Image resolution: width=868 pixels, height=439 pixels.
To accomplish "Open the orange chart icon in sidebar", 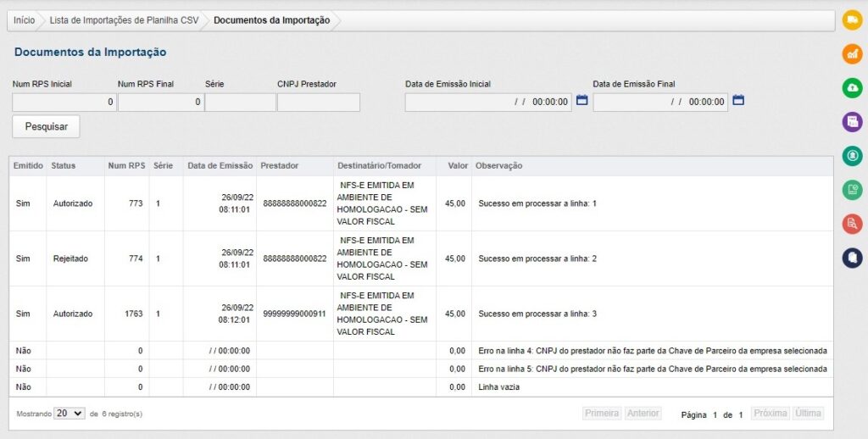I will [852, 54].
